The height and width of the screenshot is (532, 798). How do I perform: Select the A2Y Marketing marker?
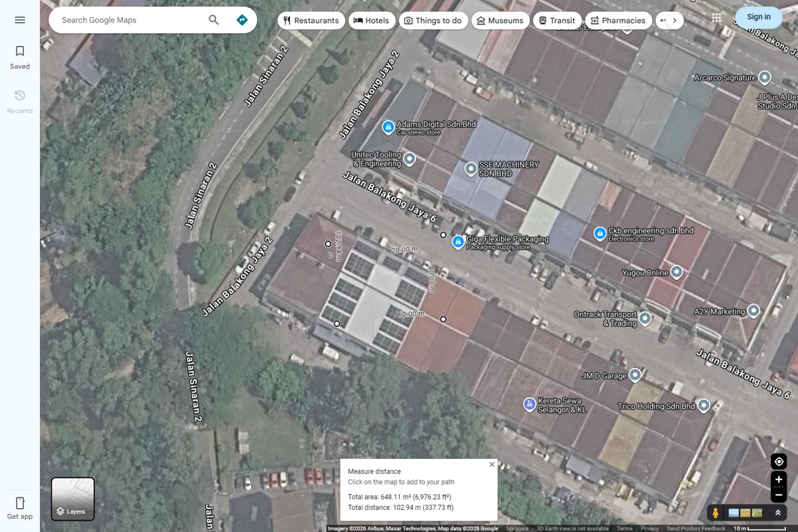click(753, 311)
